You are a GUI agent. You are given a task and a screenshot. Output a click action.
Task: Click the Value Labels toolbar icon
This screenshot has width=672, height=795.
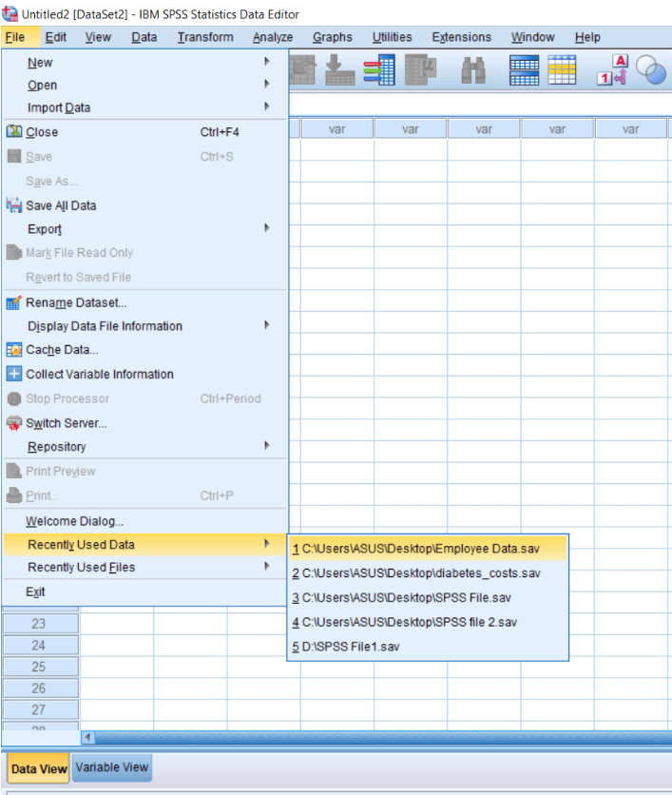[613, 71]
